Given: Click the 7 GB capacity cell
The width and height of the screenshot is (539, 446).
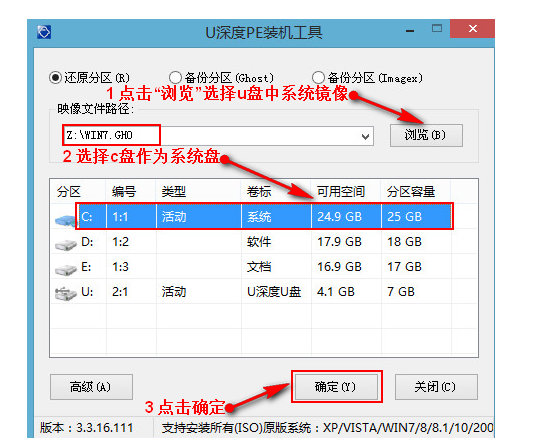Looking at the screenshot, I should [401, 292].
